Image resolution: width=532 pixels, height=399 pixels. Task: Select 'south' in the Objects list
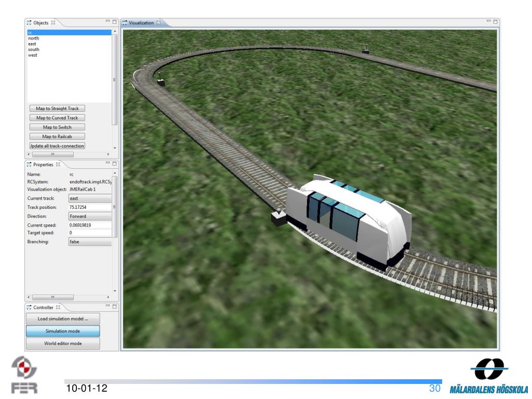click(x=34, y=49)
